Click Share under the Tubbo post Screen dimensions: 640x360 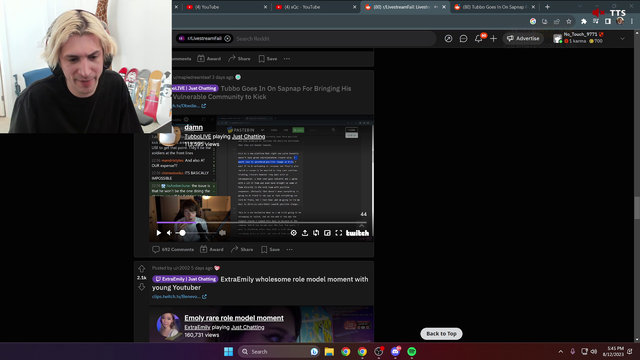[x=242, y=249]
